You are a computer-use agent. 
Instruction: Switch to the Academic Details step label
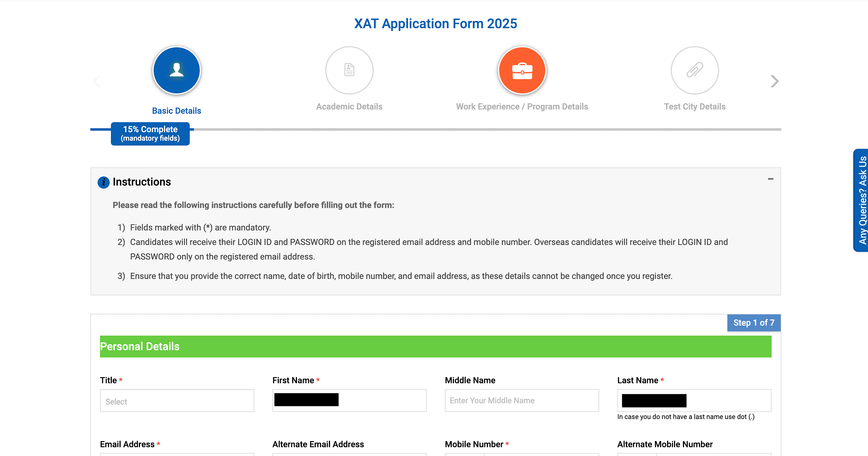[x=349, y=106]
